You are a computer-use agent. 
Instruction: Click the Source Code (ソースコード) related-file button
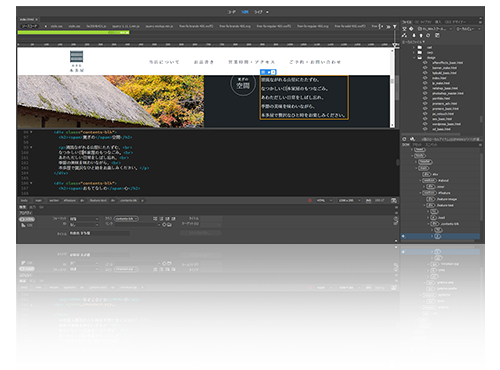pyautogui.click(x=29, y=26)
